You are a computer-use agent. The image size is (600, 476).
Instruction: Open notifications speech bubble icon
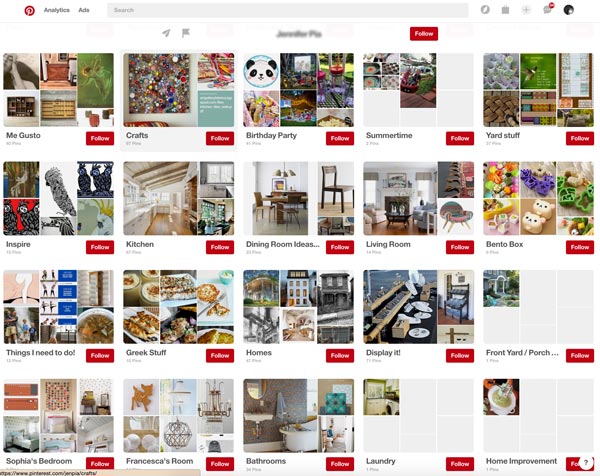[x=547, y=10]
